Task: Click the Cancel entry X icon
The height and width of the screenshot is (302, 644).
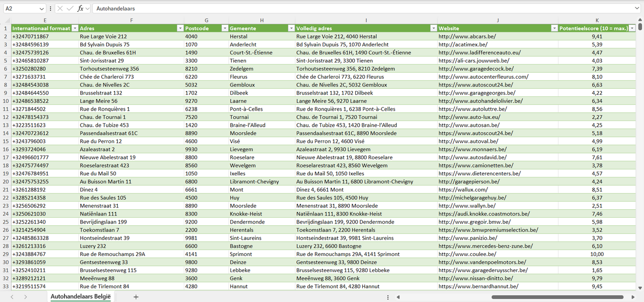Action: point(60,8)
